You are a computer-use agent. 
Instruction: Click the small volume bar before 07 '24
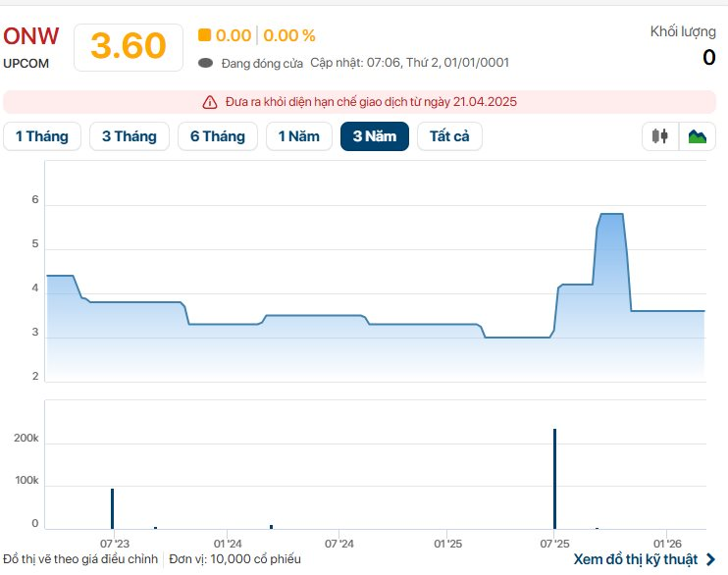point(272,527)
